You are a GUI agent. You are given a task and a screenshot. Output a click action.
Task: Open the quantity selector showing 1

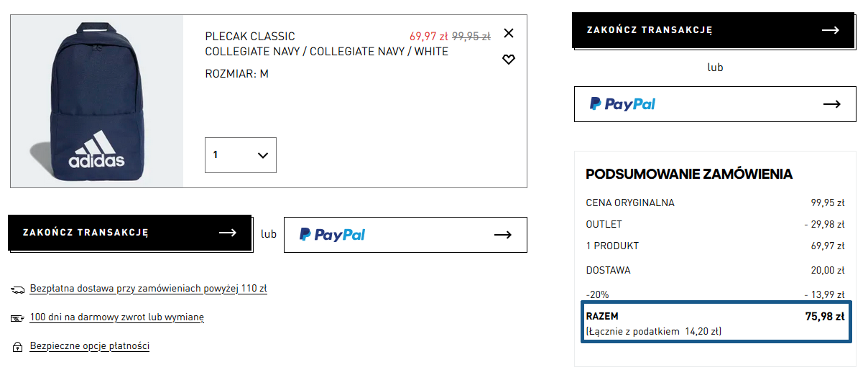240,155
